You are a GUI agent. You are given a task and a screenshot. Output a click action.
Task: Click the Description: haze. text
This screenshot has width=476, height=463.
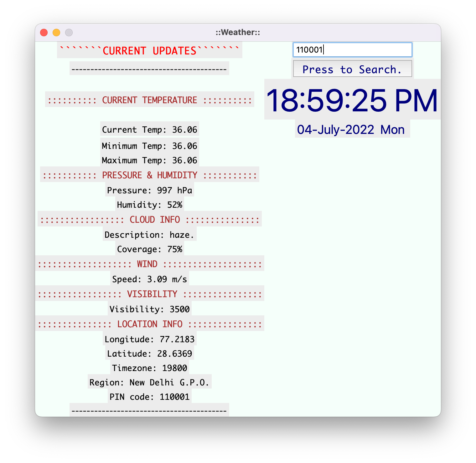pyautogui.click(x=150, y=235)
